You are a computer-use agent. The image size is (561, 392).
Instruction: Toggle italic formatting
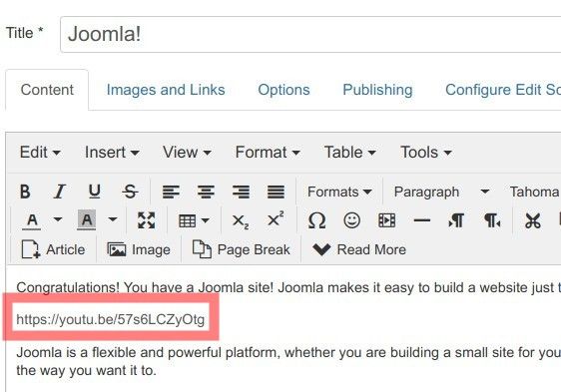[59, 192]
